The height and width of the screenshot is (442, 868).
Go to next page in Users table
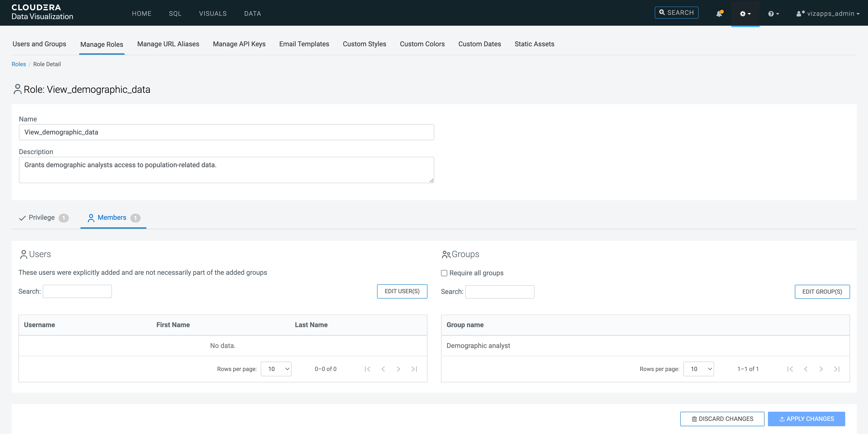(398, 369)
